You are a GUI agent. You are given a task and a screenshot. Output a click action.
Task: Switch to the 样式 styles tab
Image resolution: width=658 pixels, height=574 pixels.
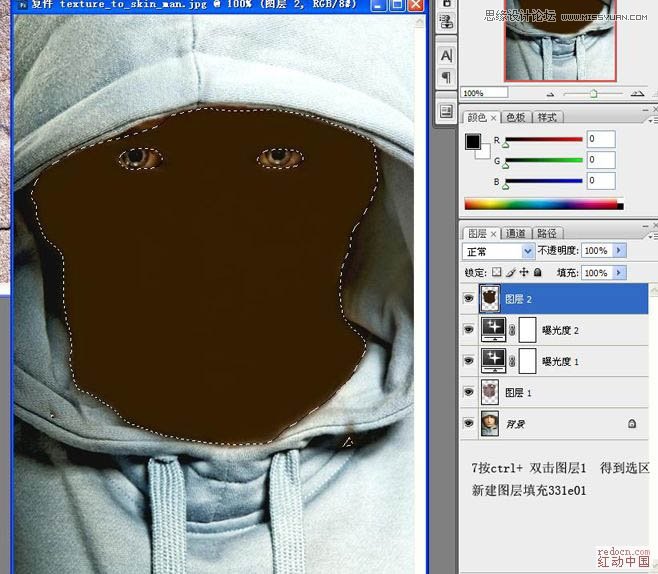[x=547, y=117]
